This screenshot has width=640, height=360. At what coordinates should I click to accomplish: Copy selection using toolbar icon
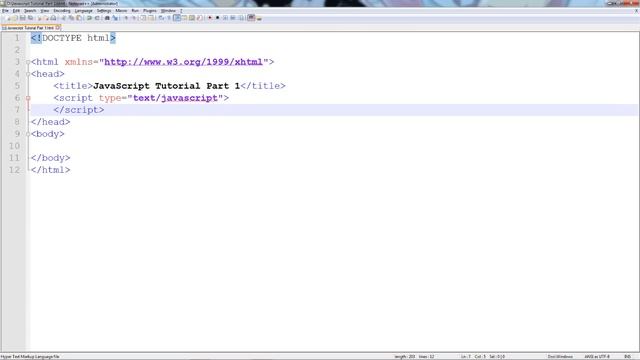pyautogui.click(x=71, y=18)
